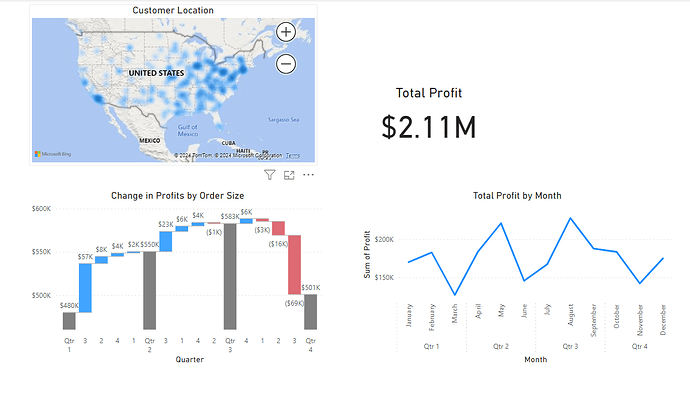This screenshot has width=690, height=393.
Task: Click the UNITED STATES label on the map
Action: pyautogui.click(x=156, y=73)
